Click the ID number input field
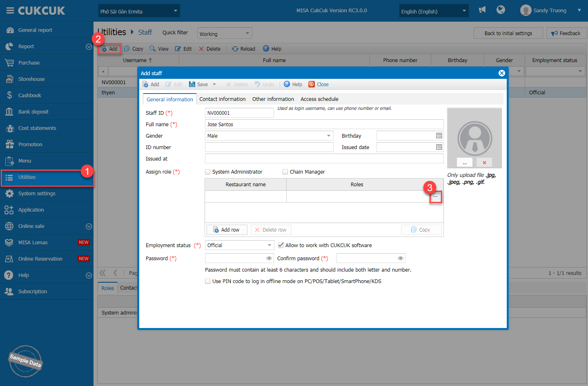 (269, 147)
